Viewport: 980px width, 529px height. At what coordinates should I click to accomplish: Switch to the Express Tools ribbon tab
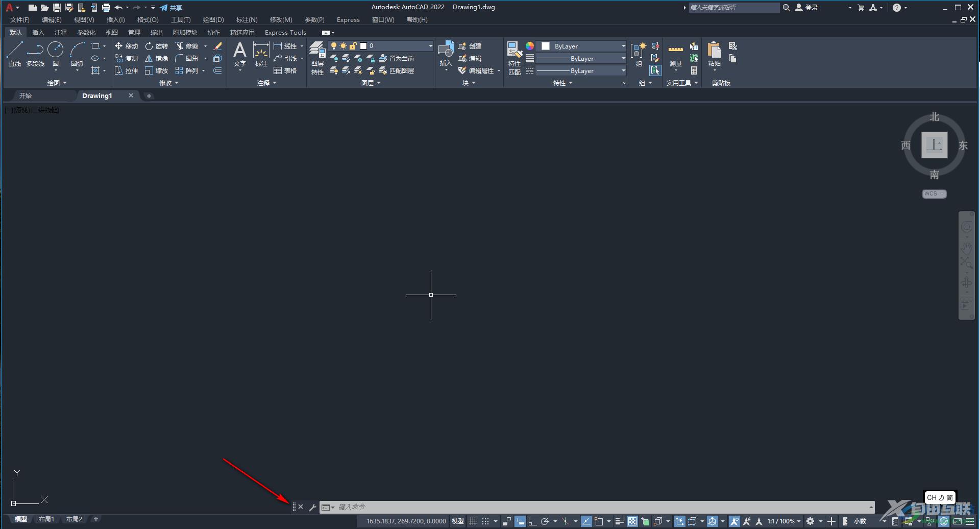(285, 32)
